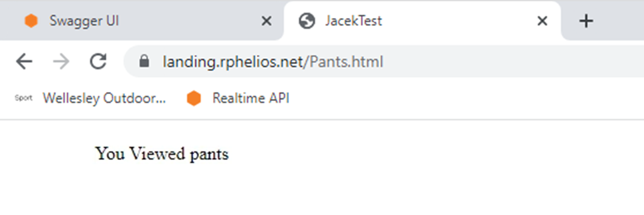Click the browser Back arrow

pyautogui.click(x=24, y=62)
